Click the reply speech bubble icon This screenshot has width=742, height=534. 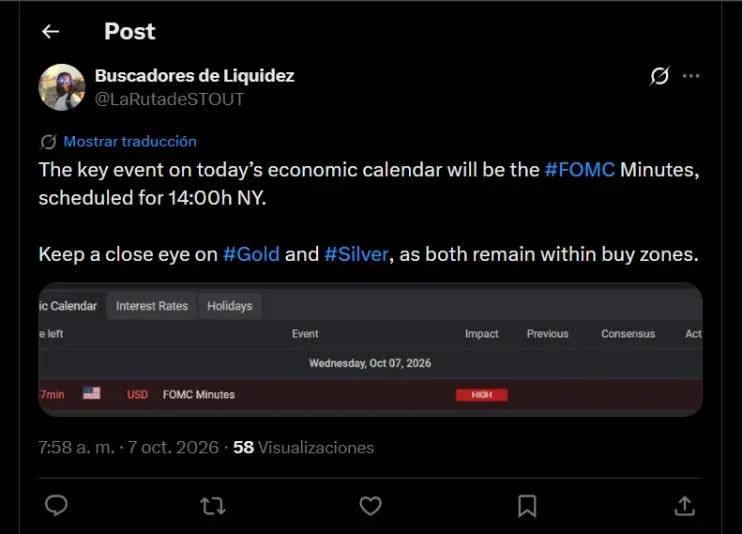56,505
